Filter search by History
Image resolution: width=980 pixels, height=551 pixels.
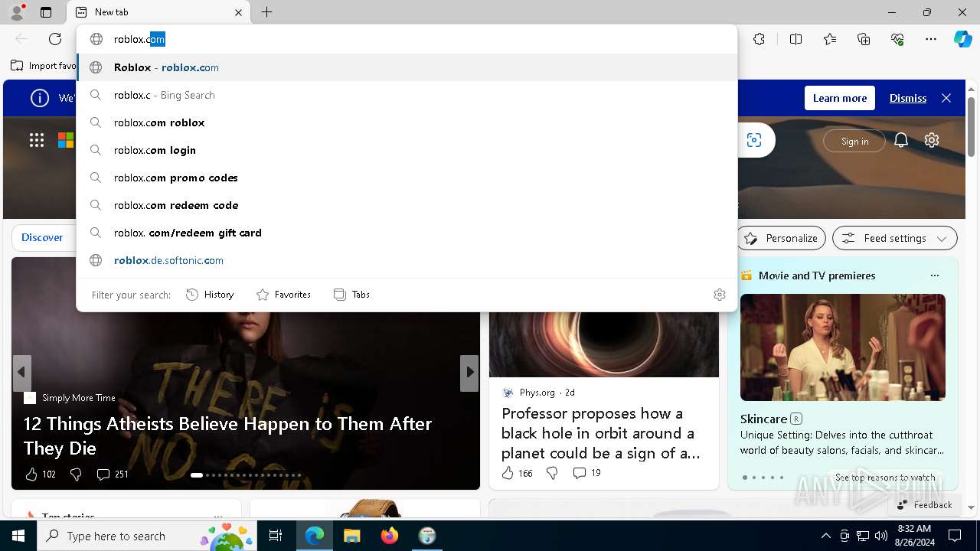coord(210,295)
